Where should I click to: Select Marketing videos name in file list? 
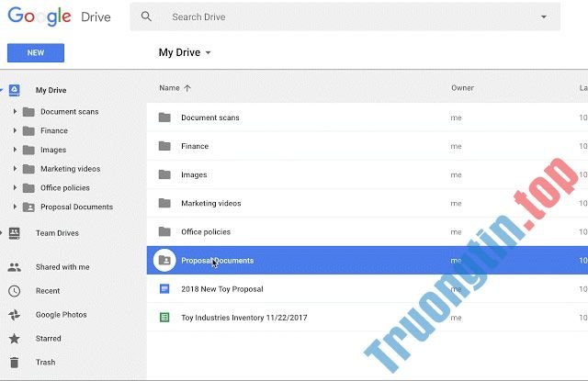pos(211,203)
